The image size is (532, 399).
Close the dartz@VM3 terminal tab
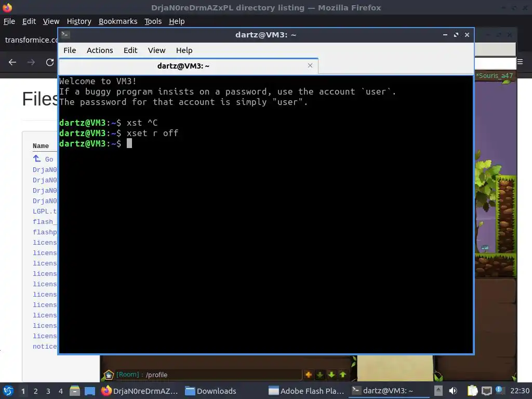tap(310, 65)
